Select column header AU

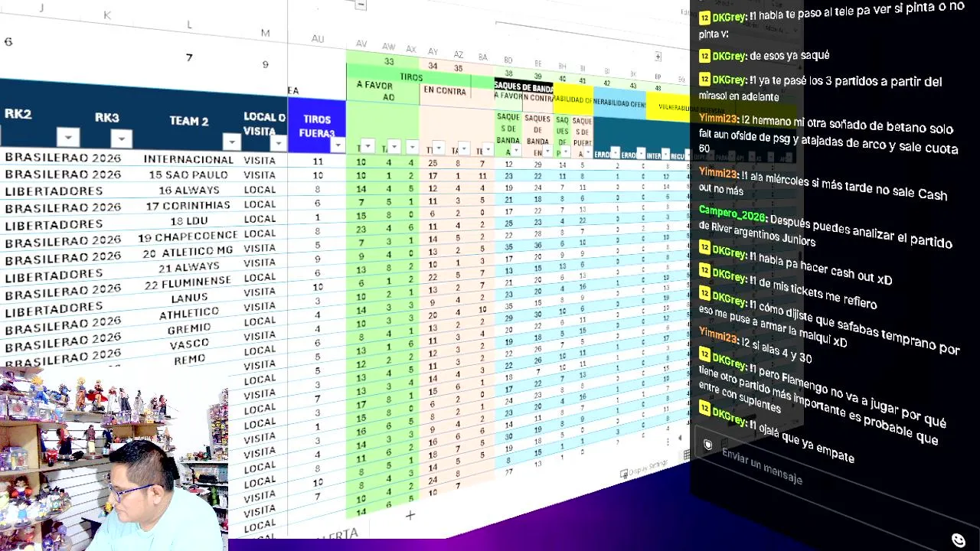coord(317,39)
